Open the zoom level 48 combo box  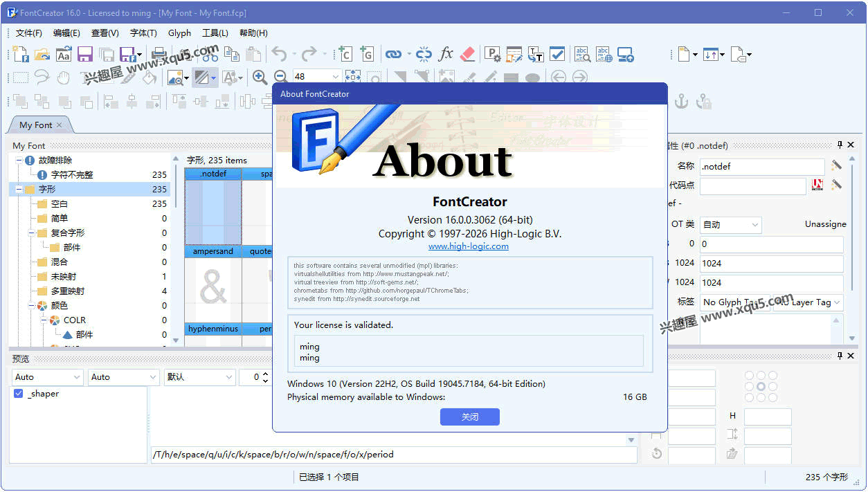pos(317,77)
